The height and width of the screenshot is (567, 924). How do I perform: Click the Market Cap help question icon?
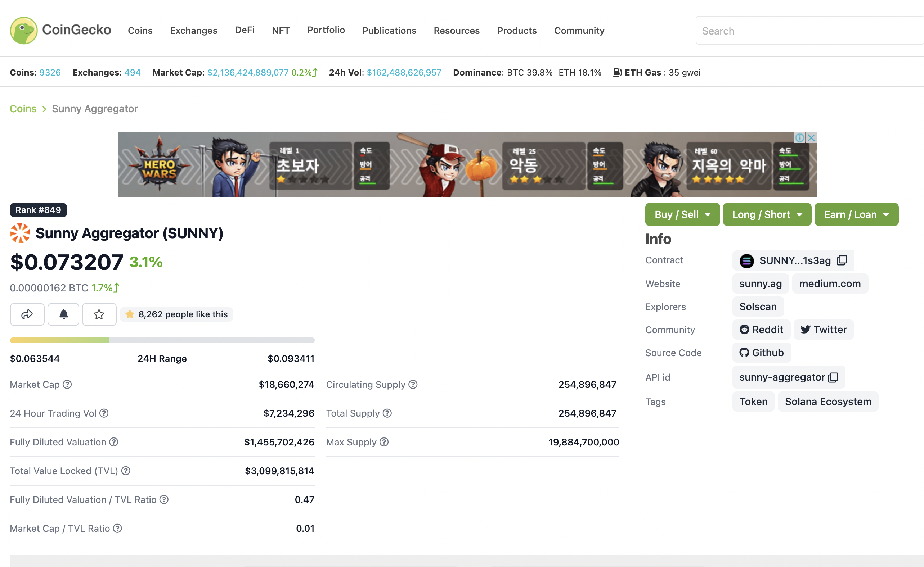[x=67, y=384]
